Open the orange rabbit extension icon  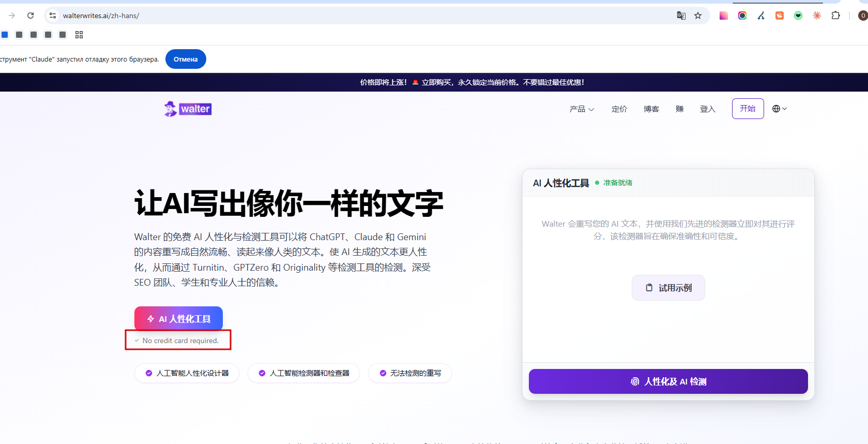coord(780,16)
